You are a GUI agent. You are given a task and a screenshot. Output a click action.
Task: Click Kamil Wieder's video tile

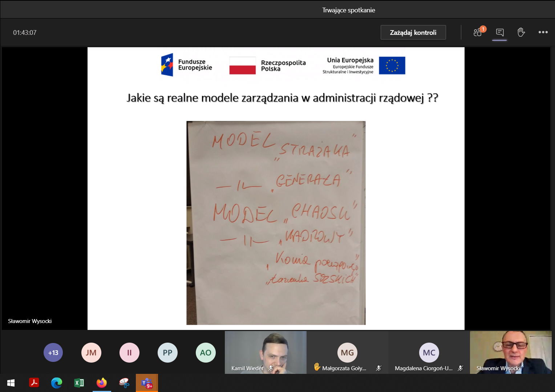pyautogui.click(x=266, y=352)
